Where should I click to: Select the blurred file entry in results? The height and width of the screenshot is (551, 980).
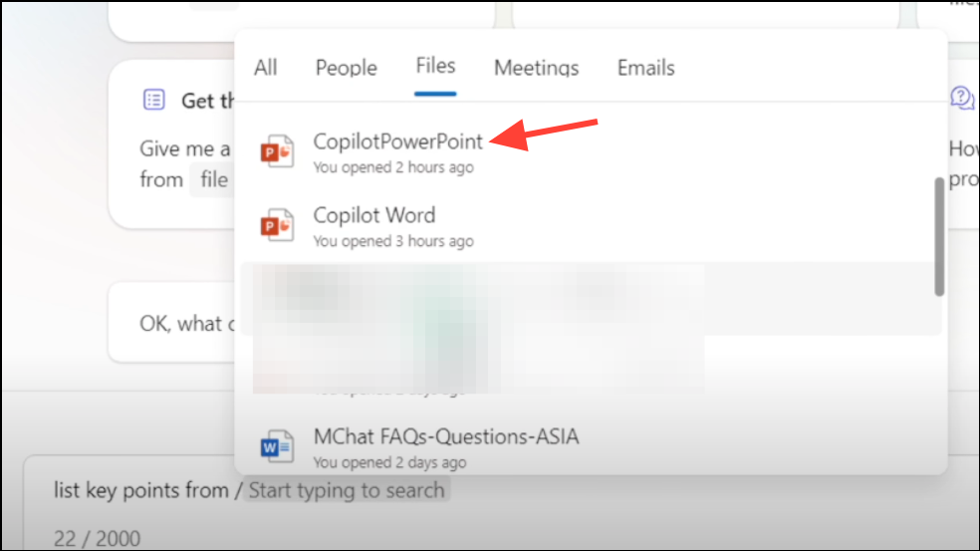[589, 299]
